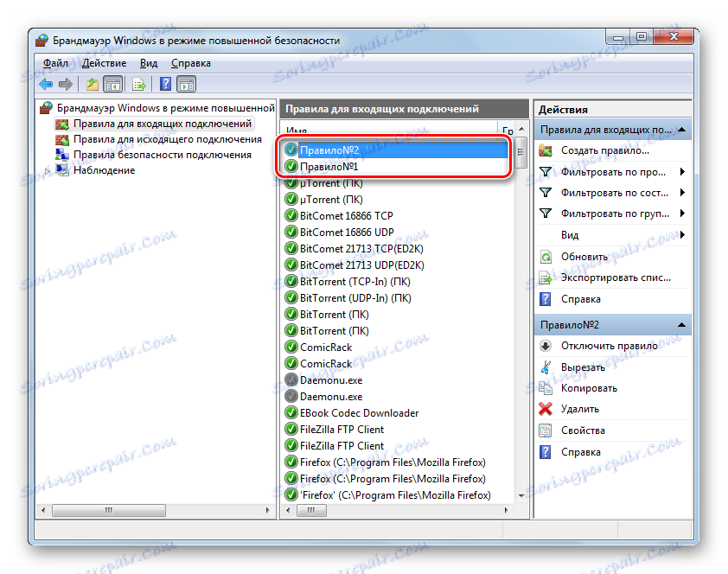
Task: Click Создать правило... action
Action: 605,150
